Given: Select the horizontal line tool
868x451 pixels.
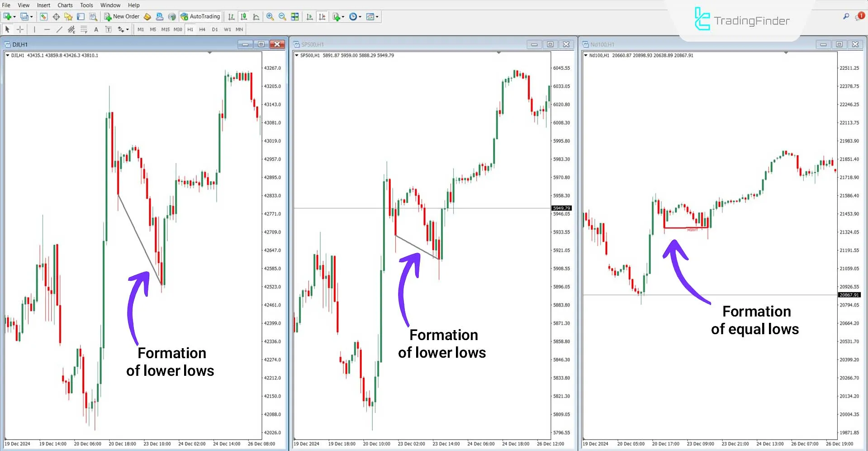Looking at the screenshot, I should [x=47, y=29].
